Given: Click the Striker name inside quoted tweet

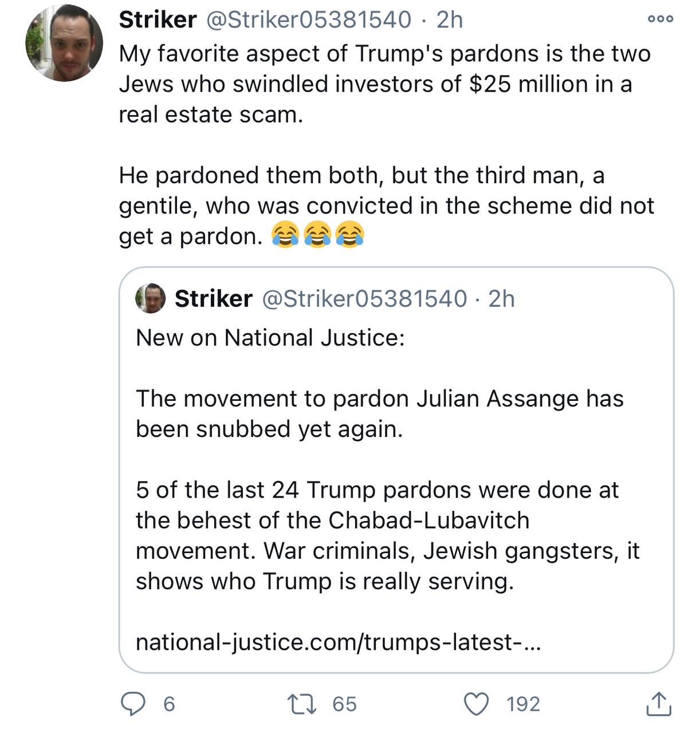Looking at the screenshot, I should click(213, 298).
